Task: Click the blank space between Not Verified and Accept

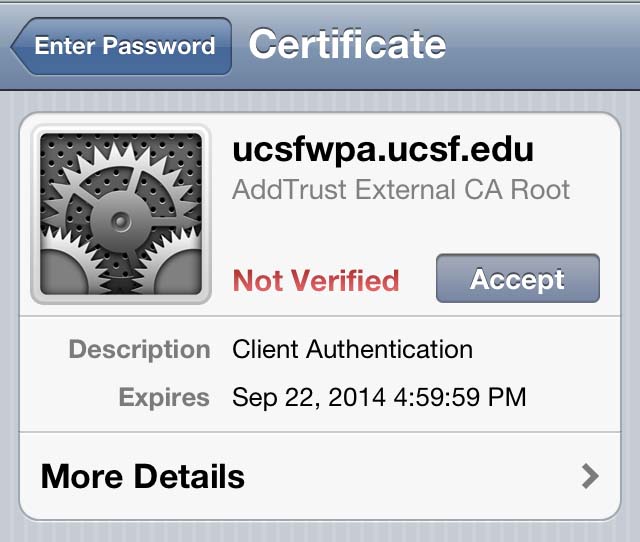Action: 418,280
